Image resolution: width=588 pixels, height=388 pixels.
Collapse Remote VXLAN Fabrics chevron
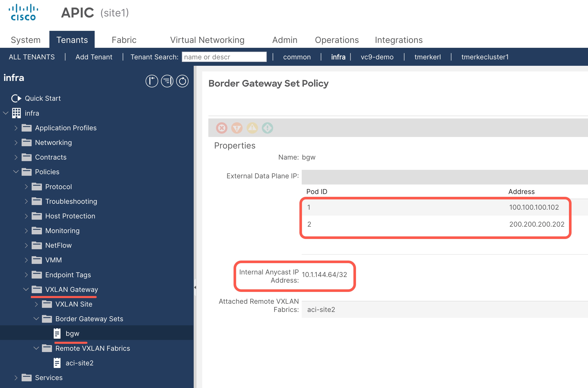click(x=36, y=348)
